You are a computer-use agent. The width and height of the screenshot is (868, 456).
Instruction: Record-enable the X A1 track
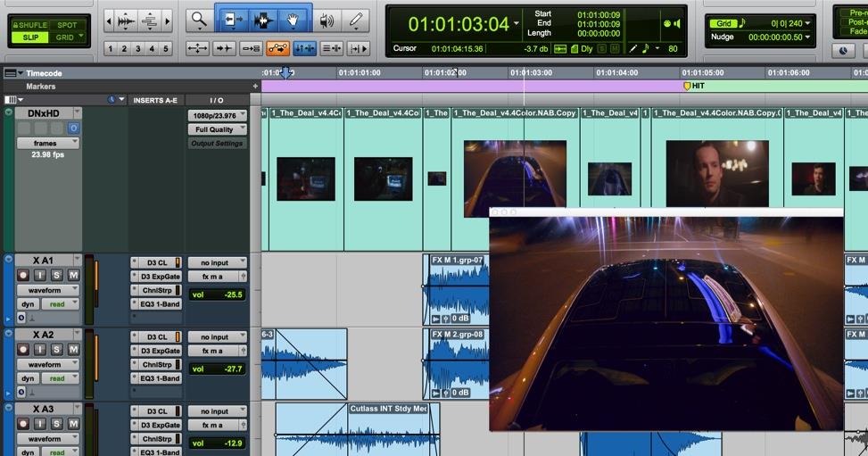point(22,275)
